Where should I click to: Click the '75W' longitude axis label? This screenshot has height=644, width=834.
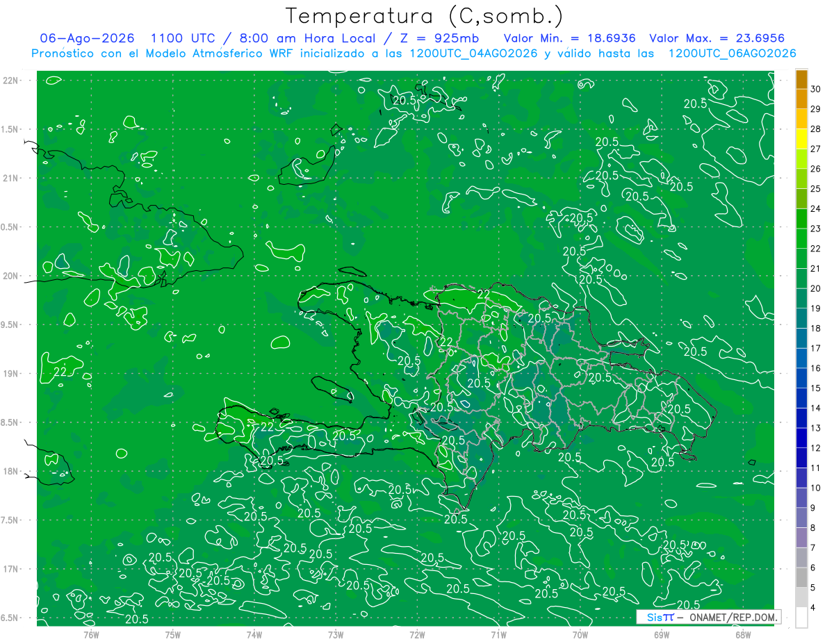click(x=173, y=634)
